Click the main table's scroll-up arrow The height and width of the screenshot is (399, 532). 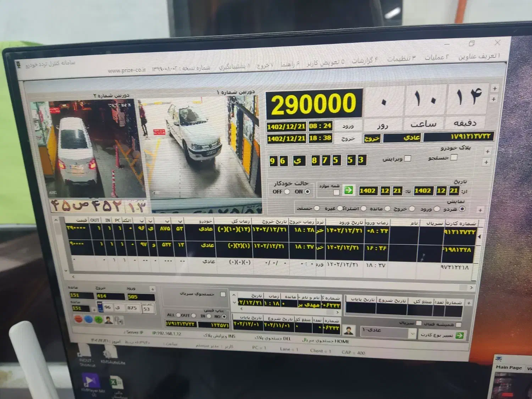56,220
